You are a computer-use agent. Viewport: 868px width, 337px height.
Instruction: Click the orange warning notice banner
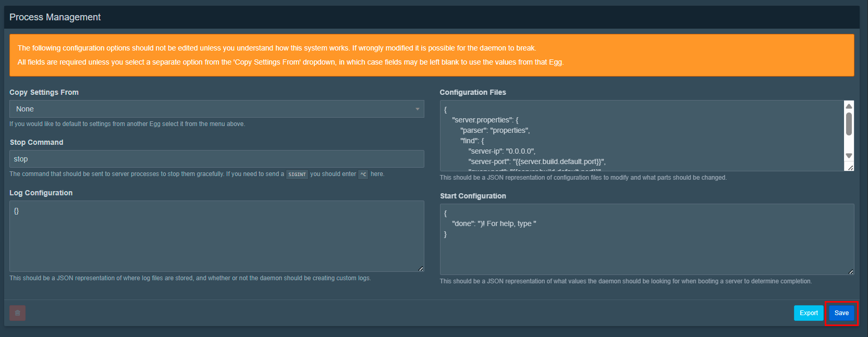pos(432,55)
